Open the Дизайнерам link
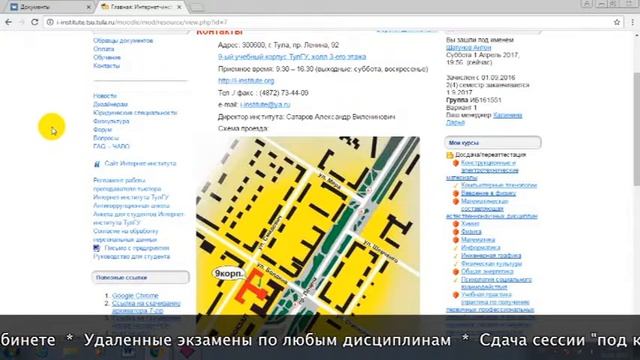Image resolution: width=640 pixels, height=360 pixels. coord(110,104)
